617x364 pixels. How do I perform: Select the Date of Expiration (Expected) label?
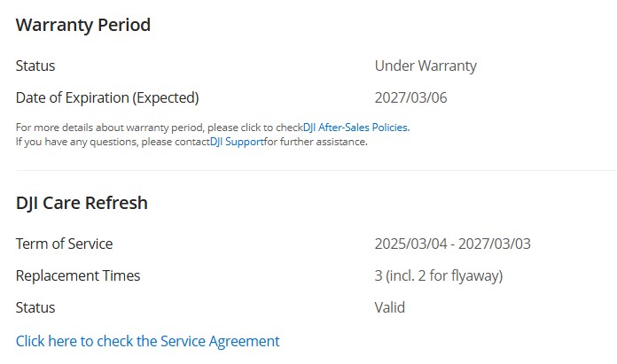[107, 97]
